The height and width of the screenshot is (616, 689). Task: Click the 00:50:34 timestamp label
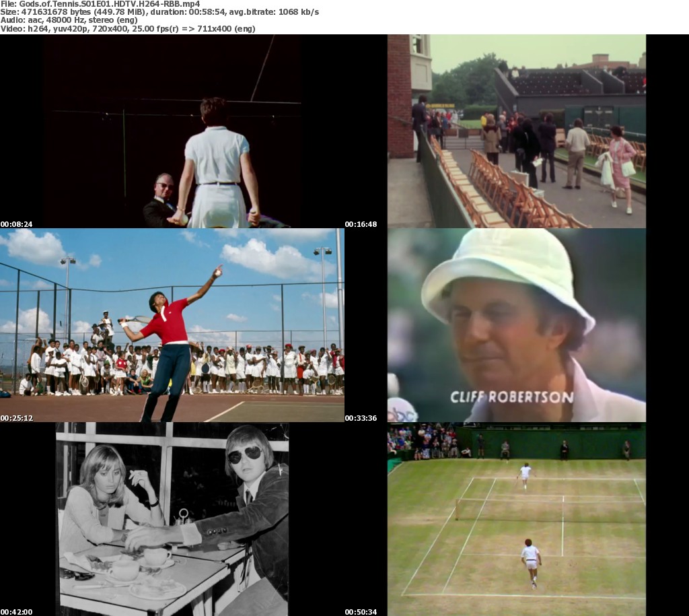click(361, 612)
